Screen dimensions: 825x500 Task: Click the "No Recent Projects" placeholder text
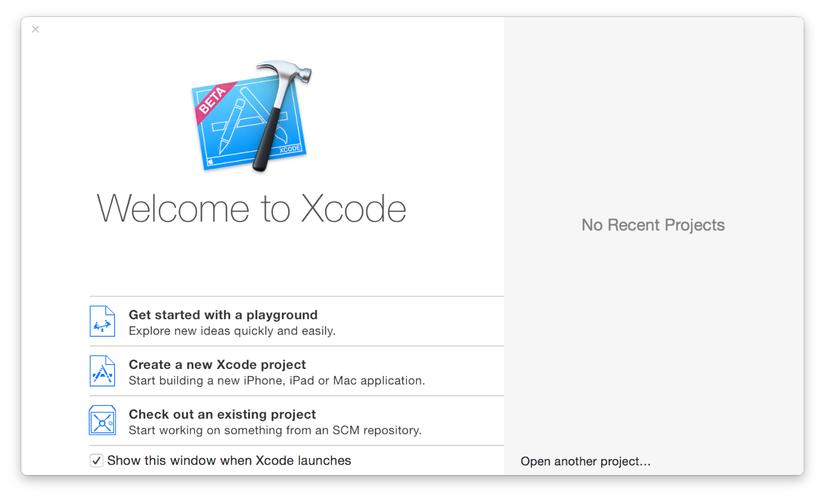(x=653, y=225)
